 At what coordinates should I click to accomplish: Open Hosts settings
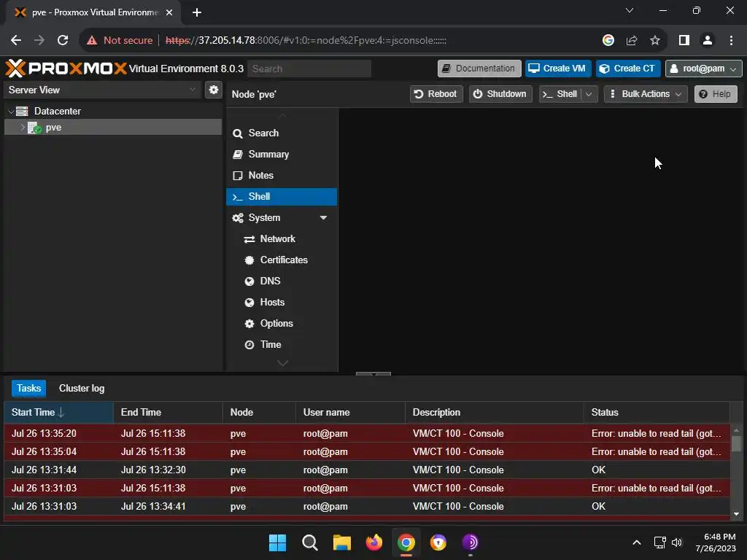tap(282, 303)
